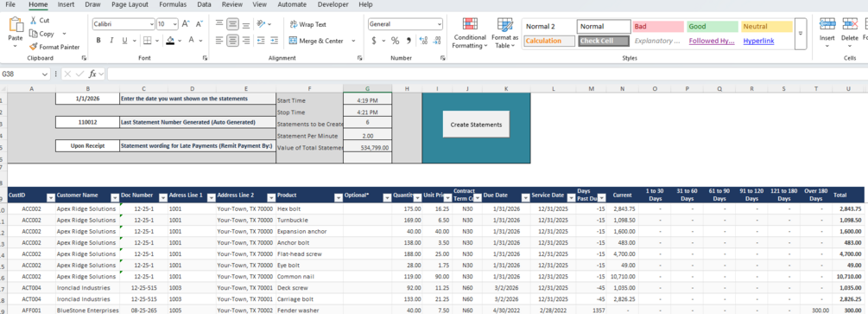Align text to the right

[246, 41]
